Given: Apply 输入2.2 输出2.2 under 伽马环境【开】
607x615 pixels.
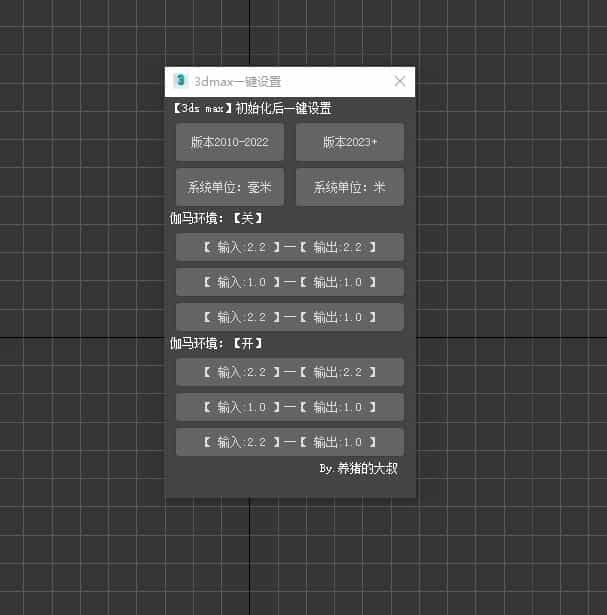Looking at the screenshot, I should (x=290, y=372).
